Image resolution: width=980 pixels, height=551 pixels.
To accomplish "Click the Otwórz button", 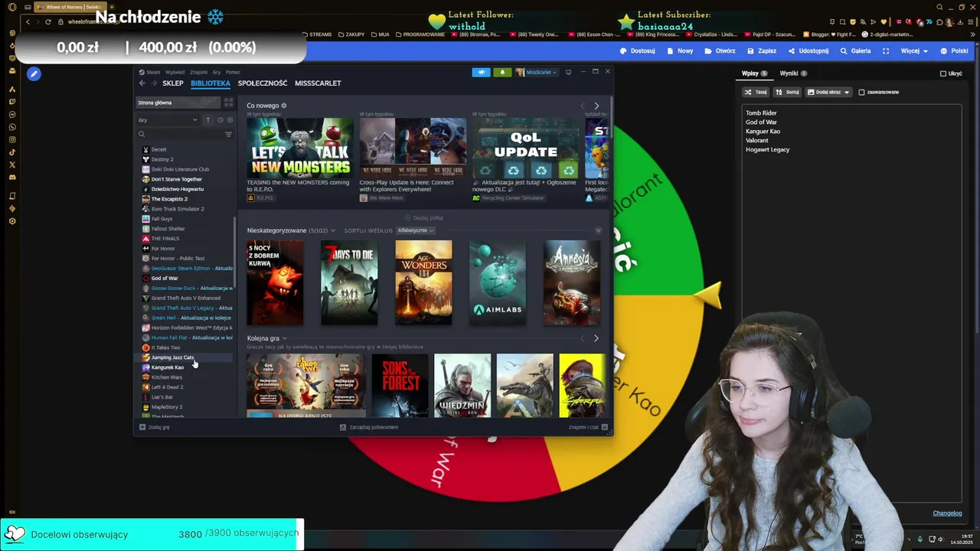I will pos(720,51).
